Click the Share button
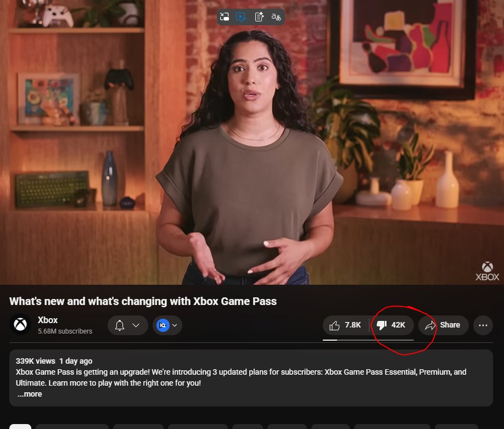Screen dimensions: 504x429 (x=443, y=325)
